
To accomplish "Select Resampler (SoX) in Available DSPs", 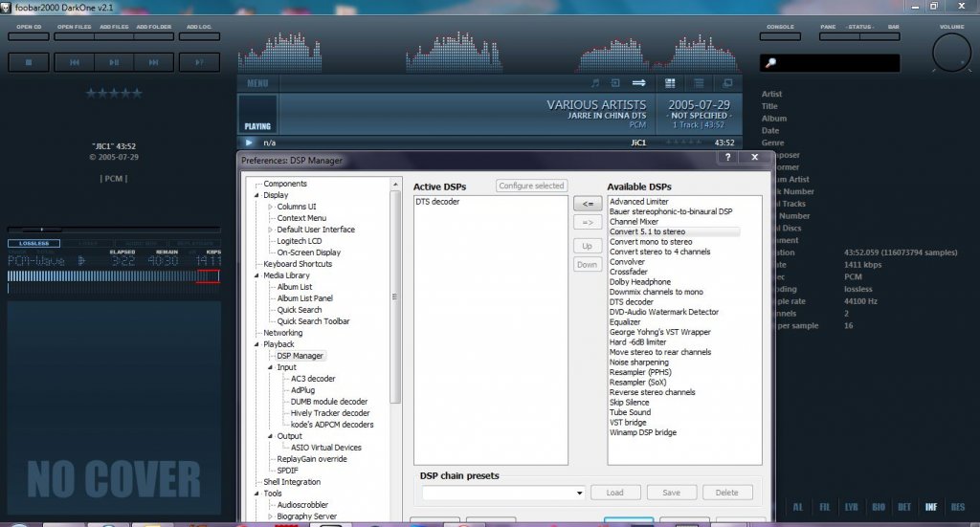I will pyautogui.click(x=637, y=383).
